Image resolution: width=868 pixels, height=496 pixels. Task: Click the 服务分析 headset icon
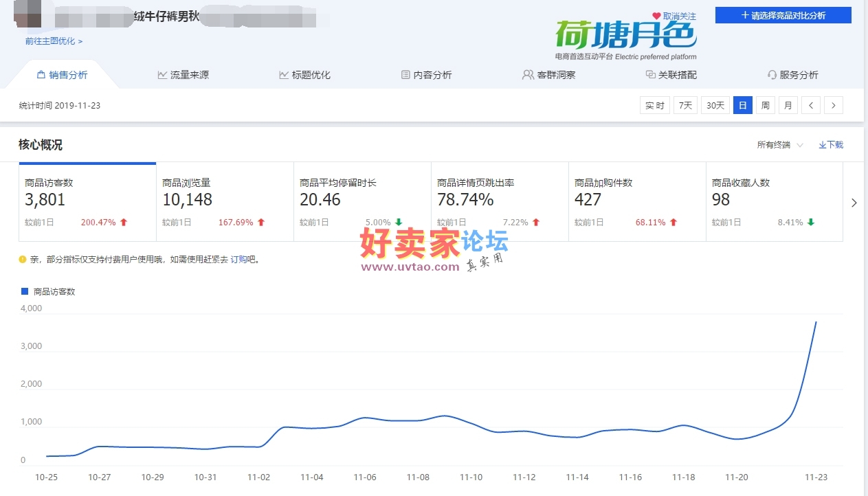point(772,75)
